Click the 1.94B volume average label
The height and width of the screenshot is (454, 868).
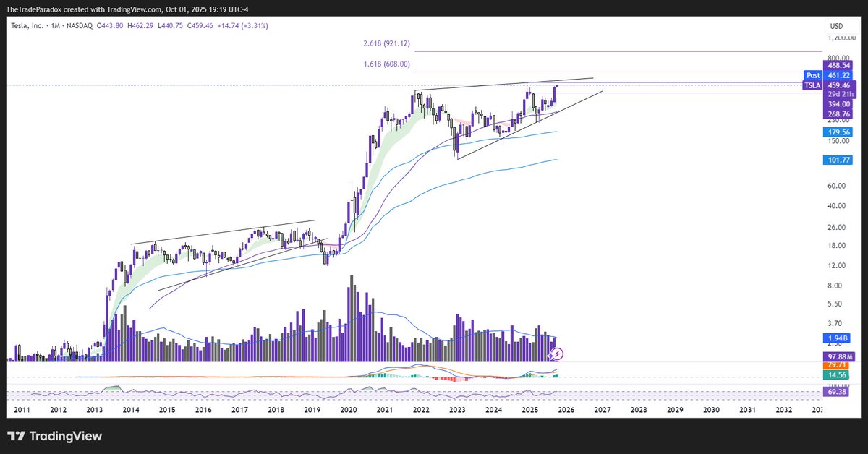pyautogui.click(x=838, y=338)
